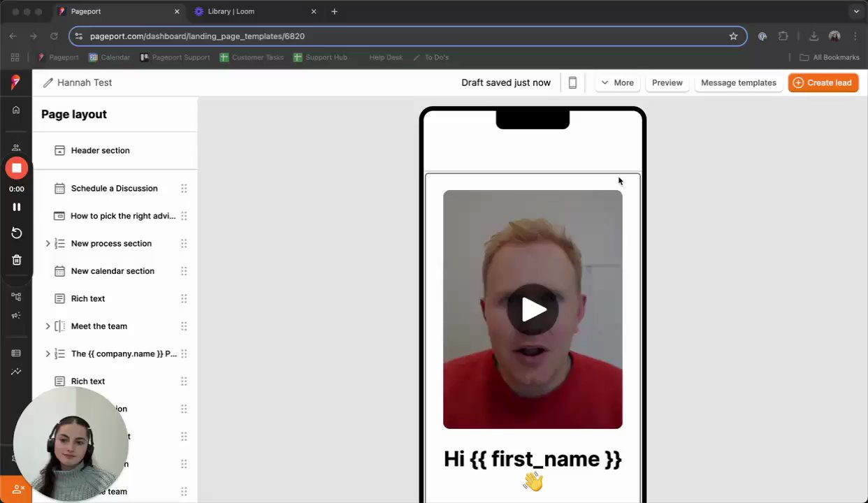The image size is (868, 503).
Task: Click drag handle for Schedule a Discussion
Action: click(184, 188)
